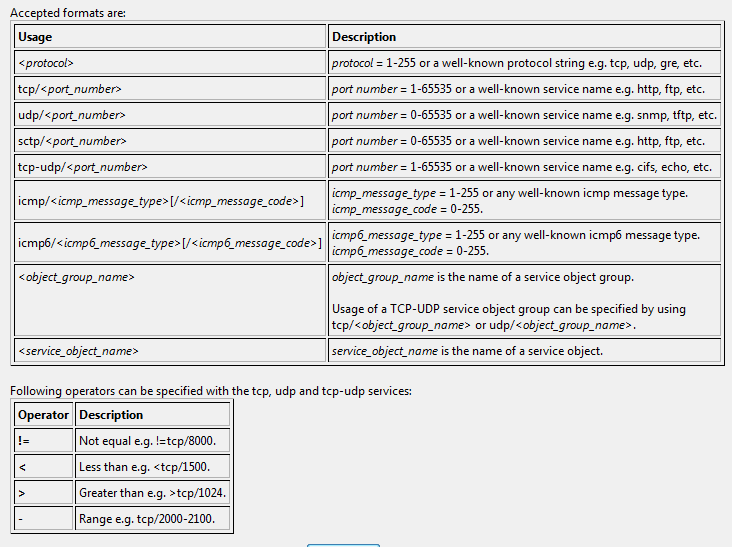732x547 pixels.
Task: Click the Range e.g. tcp/2000-2100 description
Action: coord(153,519)
